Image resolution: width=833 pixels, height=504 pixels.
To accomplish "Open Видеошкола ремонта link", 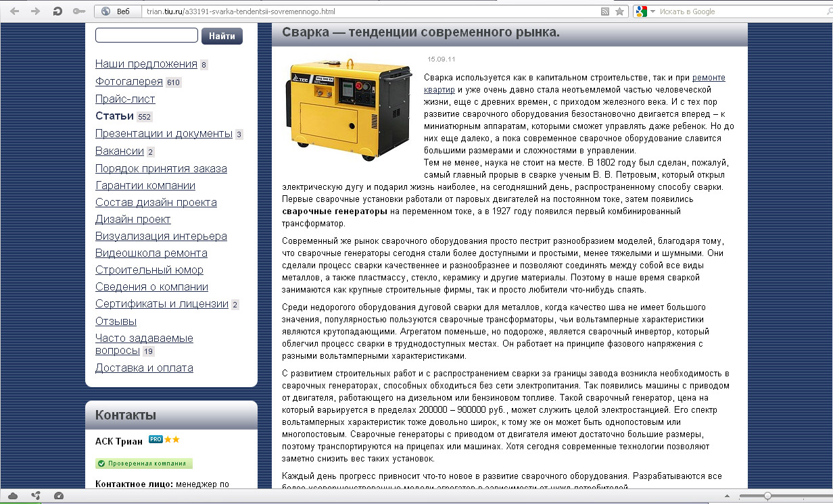I will click(151, 253).
